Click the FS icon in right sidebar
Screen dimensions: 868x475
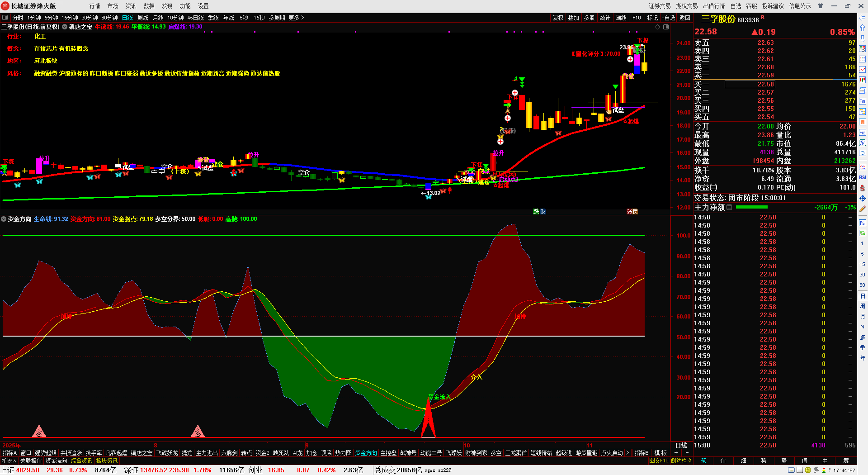[863, 223]
